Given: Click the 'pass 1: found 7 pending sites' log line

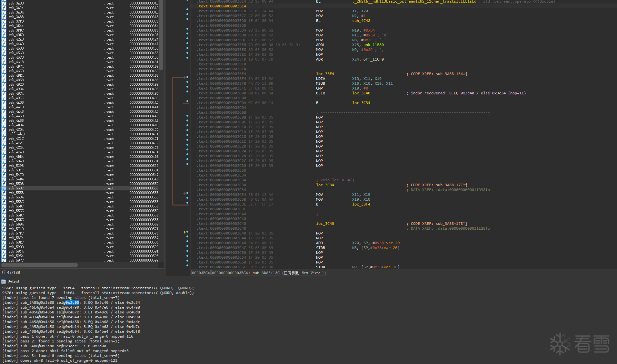Looking at the screenshot, I should click(61, 298).
